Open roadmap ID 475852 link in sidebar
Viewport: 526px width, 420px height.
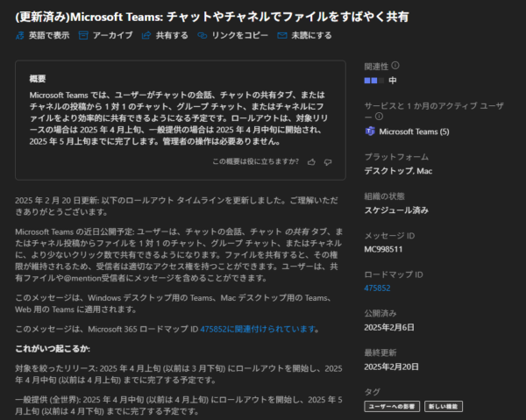tap(377, 288)
